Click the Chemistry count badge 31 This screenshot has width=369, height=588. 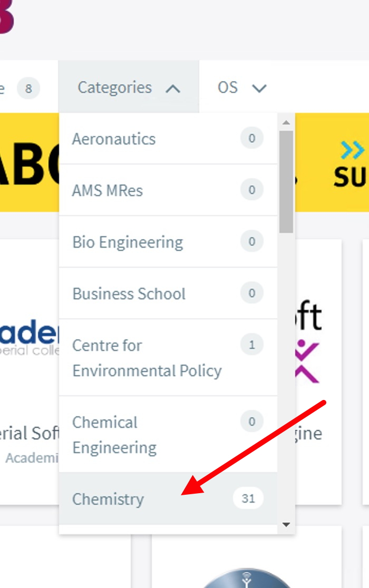point(248,498)
